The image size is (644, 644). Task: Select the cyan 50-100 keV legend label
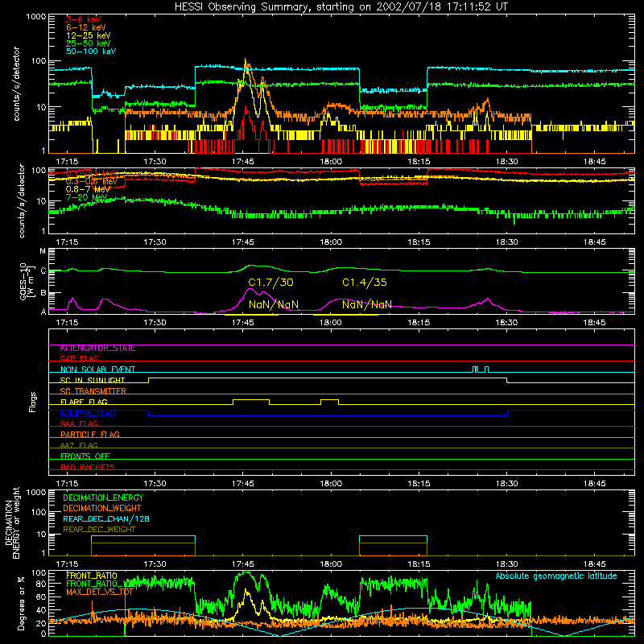point(91,52)
